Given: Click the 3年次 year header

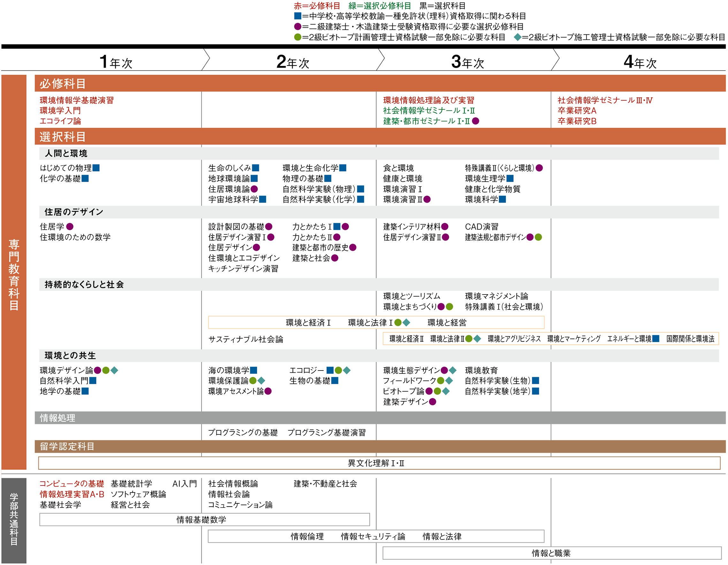Looking at the screenshot, I should 467,62.
